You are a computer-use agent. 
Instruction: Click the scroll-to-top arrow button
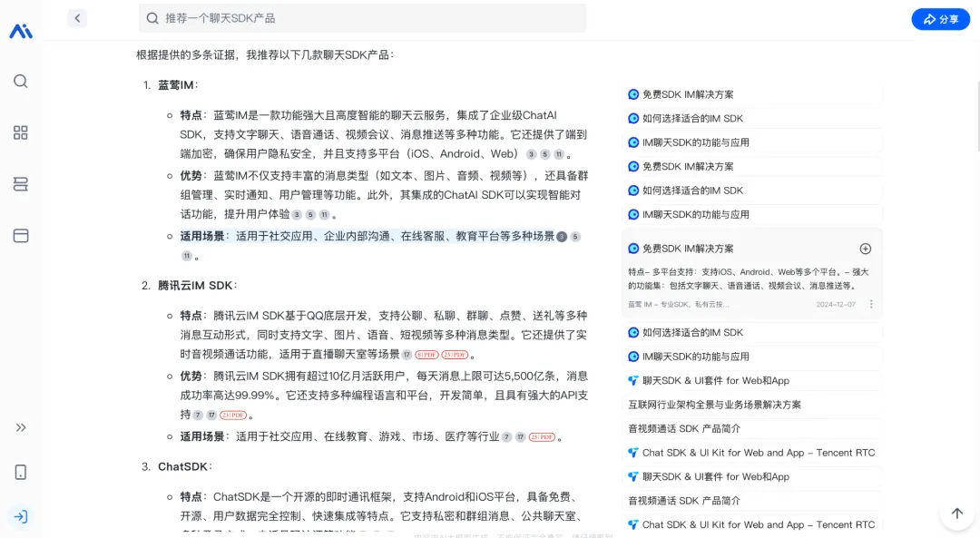click(x=957, y=513)
